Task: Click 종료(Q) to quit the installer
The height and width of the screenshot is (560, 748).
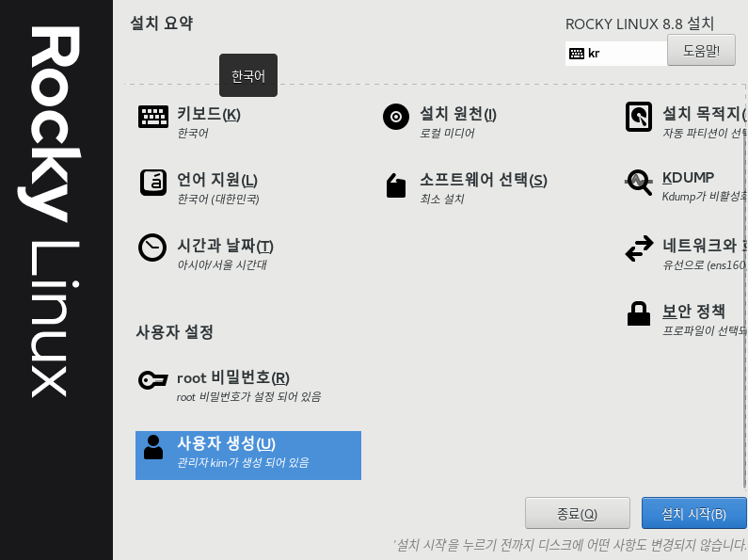Action: pyautogui.click(x=578, y=513)
